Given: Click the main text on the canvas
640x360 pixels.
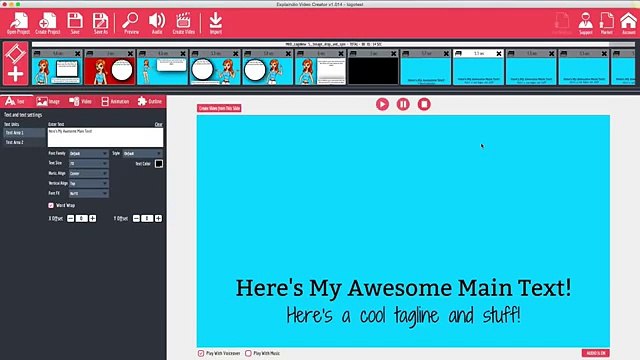Looking at the screenshot, I should [x=403, y=288].
